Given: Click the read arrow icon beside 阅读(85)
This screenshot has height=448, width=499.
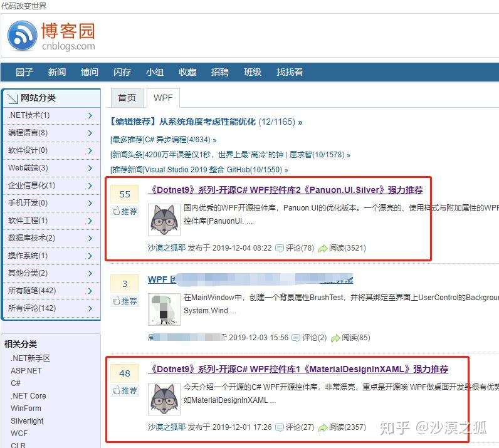Looking at the screenshot, I should point(335,338).
